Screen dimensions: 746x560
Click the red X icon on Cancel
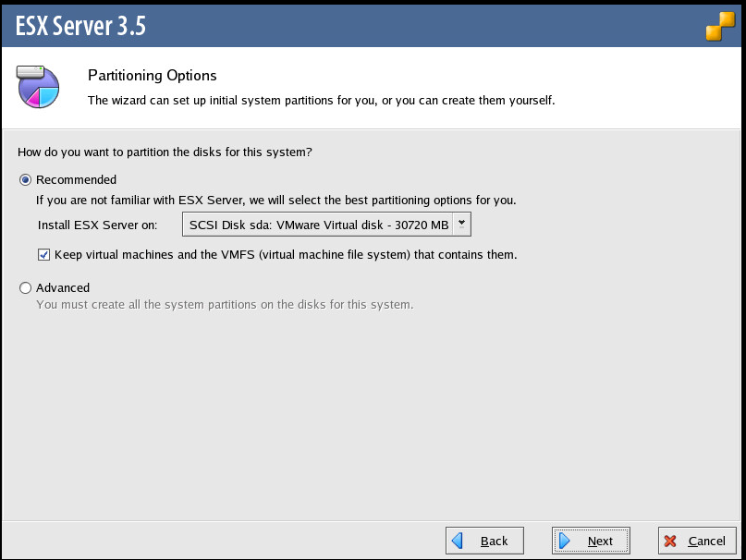[670, 541]
